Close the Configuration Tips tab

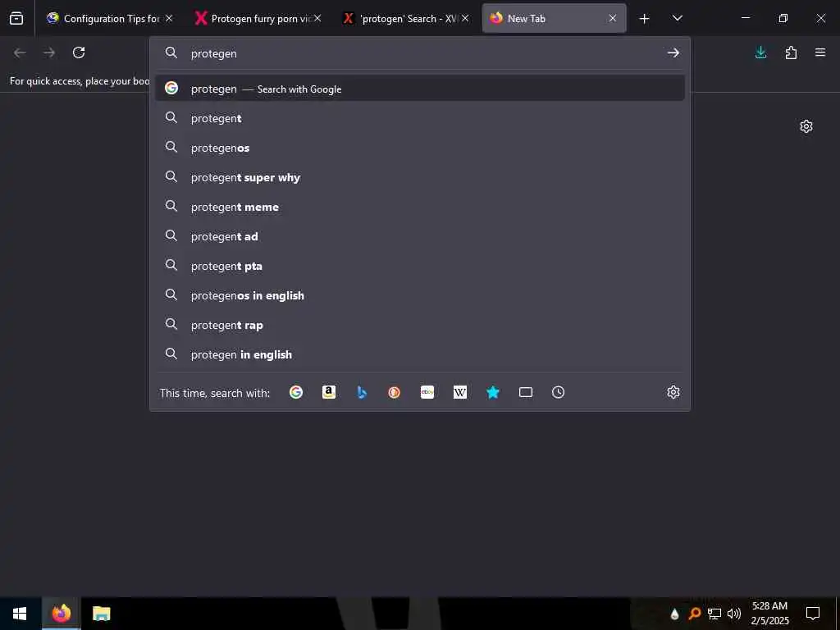[169, 18]
